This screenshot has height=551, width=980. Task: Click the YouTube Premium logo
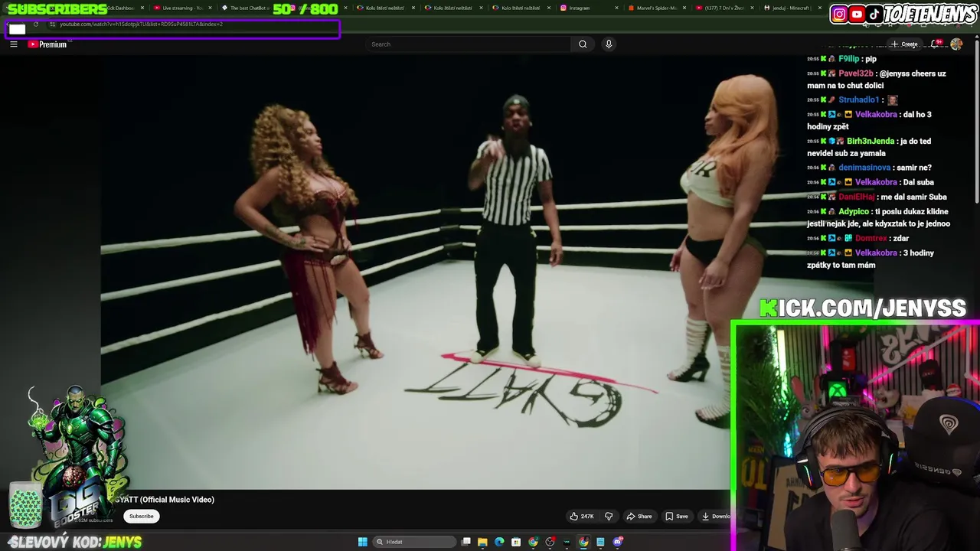(47, 44)
